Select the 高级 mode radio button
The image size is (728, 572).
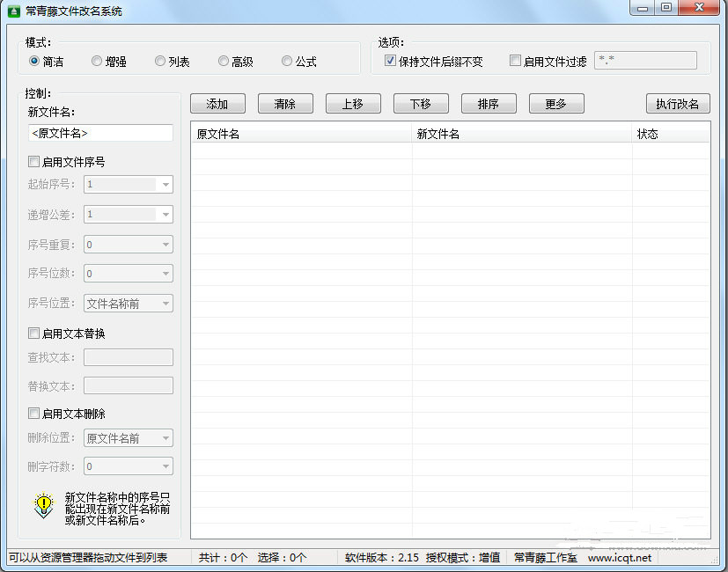[x=224, y=61]
